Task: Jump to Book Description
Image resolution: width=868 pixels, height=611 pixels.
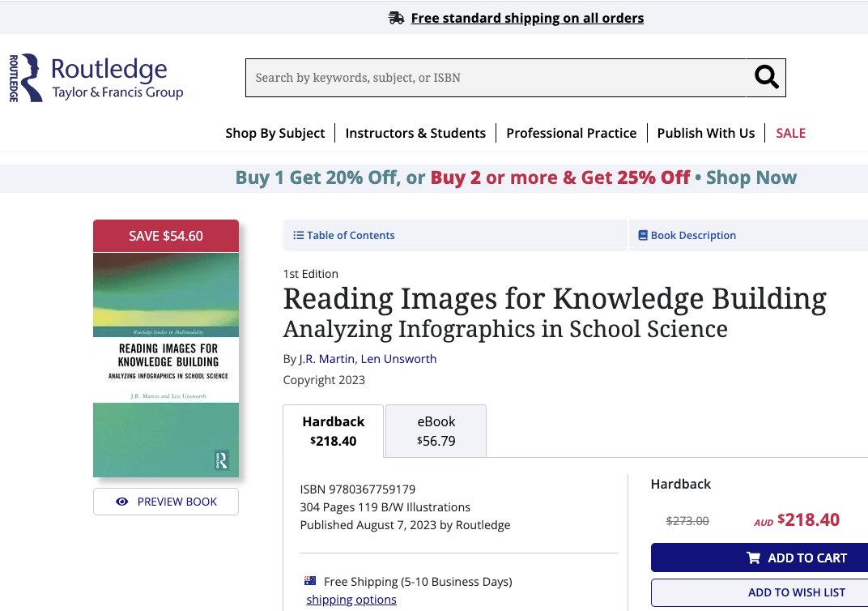Action: tap(748, 236)
